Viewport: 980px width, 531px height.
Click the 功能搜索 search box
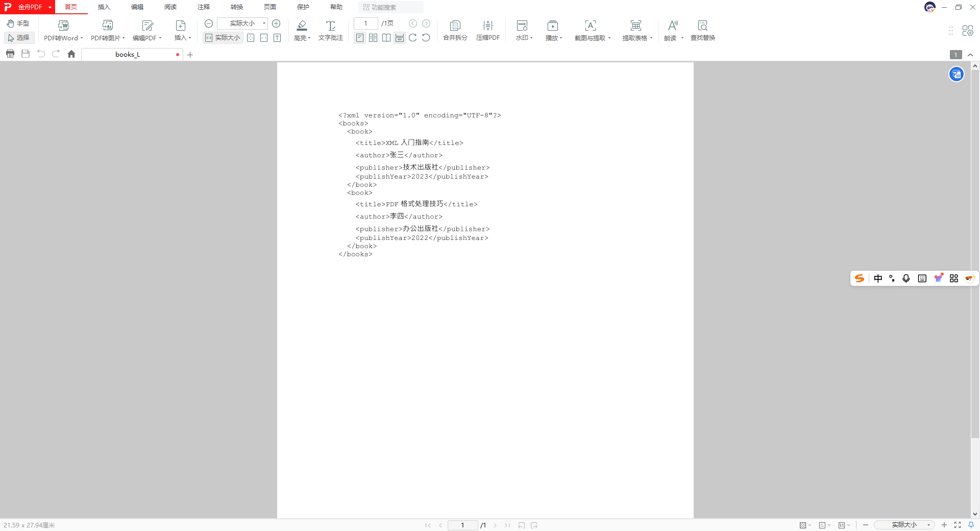pos(391,7)
